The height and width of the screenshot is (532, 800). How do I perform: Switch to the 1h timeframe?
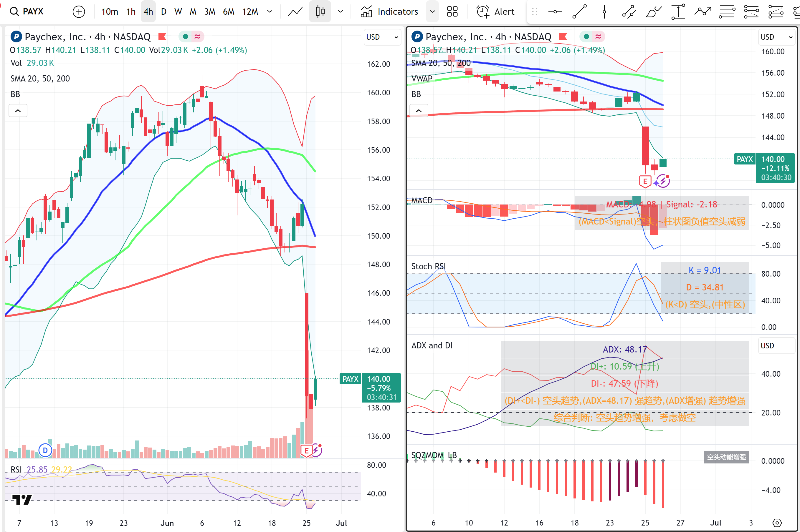pos(131,12)
